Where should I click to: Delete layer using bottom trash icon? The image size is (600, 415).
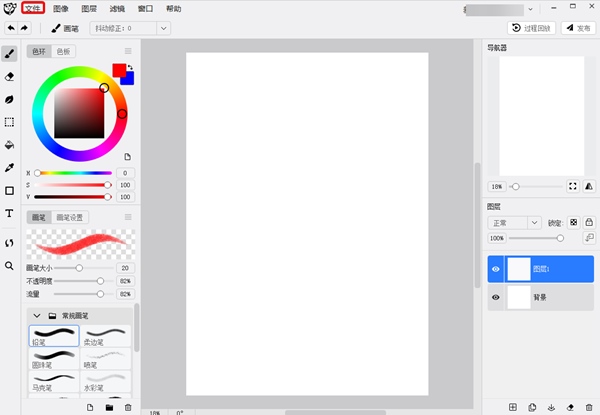pos(589,407)
